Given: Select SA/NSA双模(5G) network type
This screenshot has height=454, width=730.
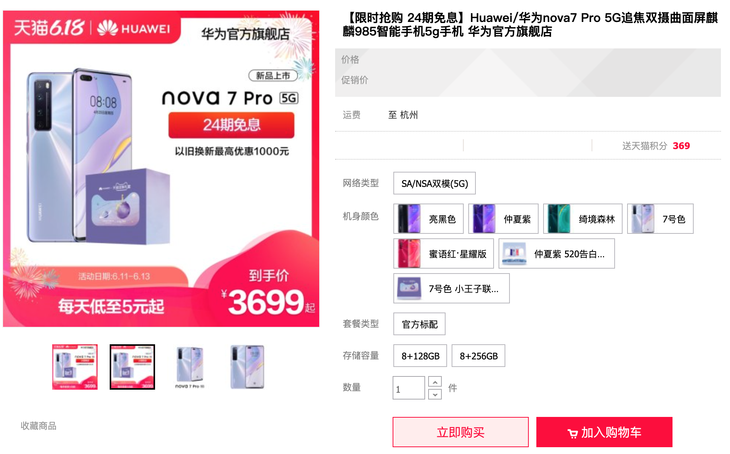Looking at the screenshot, I should click(434, 183).
